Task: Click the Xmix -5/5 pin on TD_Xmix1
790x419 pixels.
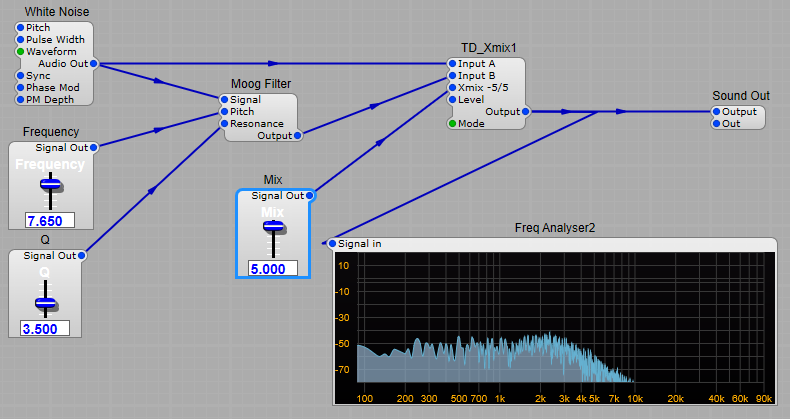Action: point(452,88)
